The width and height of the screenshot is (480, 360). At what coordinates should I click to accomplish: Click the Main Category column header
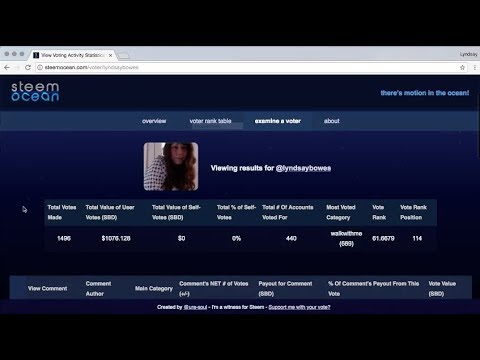154,289
